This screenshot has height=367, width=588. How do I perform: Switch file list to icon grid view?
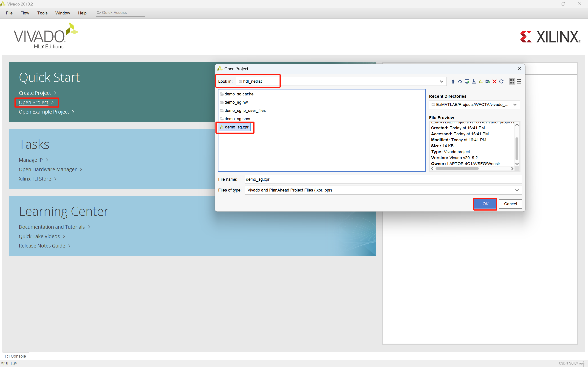tap(512, 82)
